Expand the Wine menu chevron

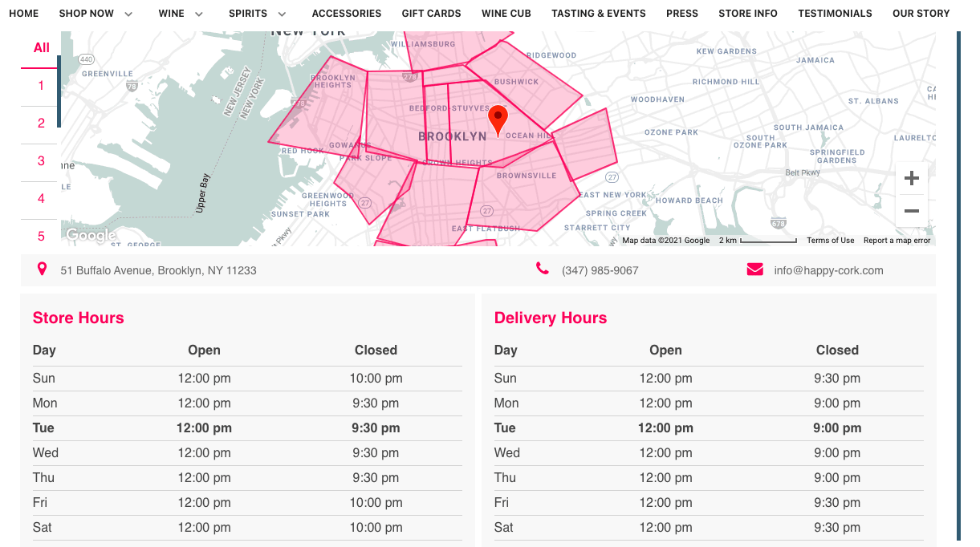(x=199, y=14)
